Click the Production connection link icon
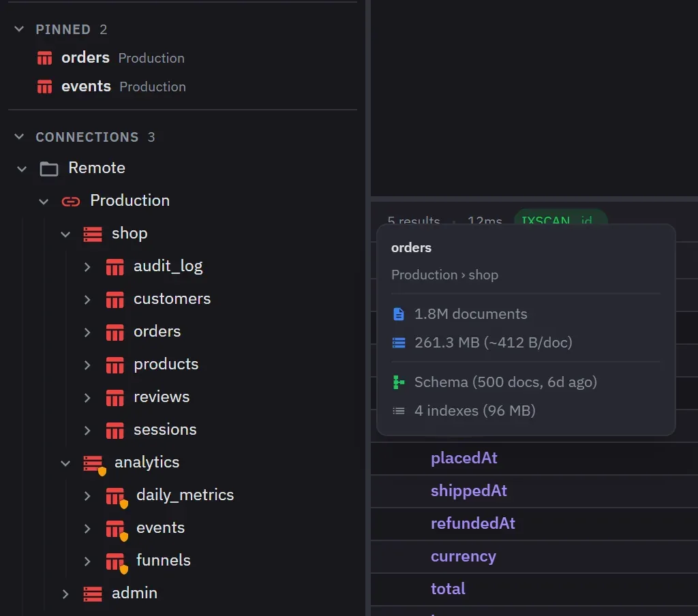Image resolution: width=698 pixels, height=616 pixels. (x=71, y=202)
